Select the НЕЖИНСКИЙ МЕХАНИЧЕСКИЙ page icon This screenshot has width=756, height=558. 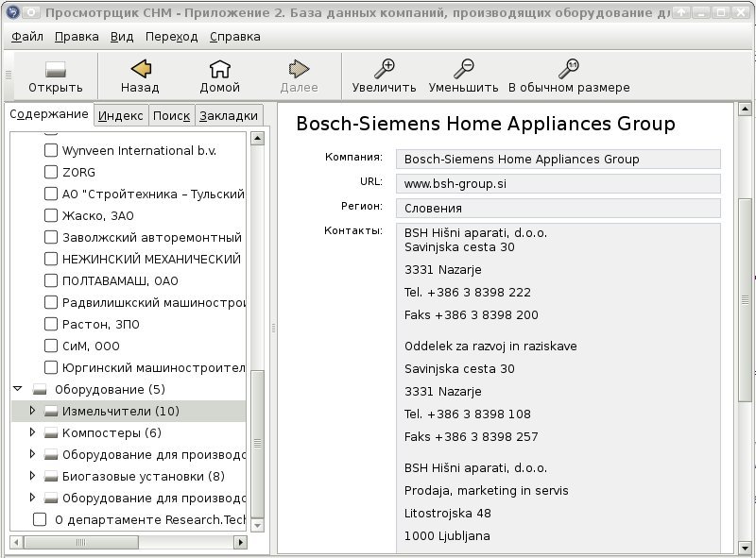click(x=51, y=259)
